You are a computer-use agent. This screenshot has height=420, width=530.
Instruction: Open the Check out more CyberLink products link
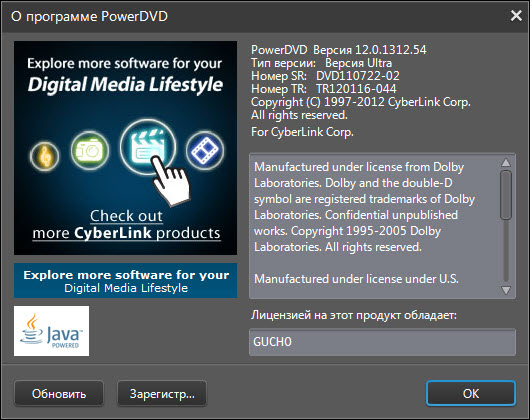coord(126,224)
